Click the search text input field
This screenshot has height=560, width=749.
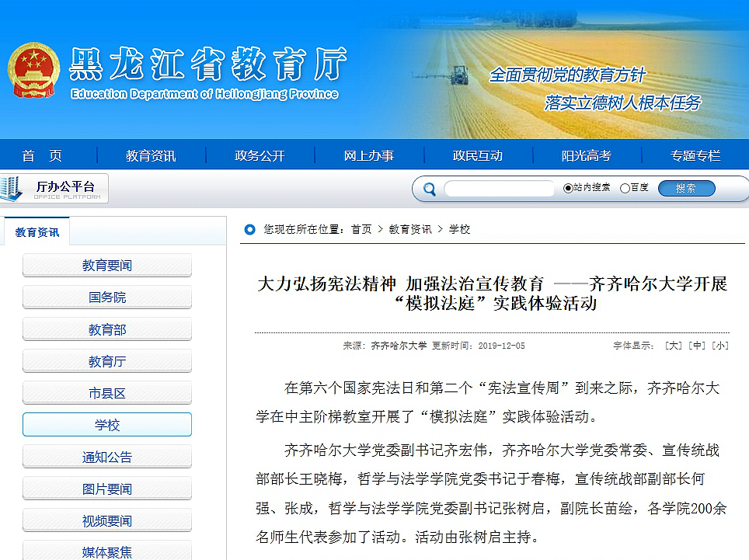pos(499,189)
